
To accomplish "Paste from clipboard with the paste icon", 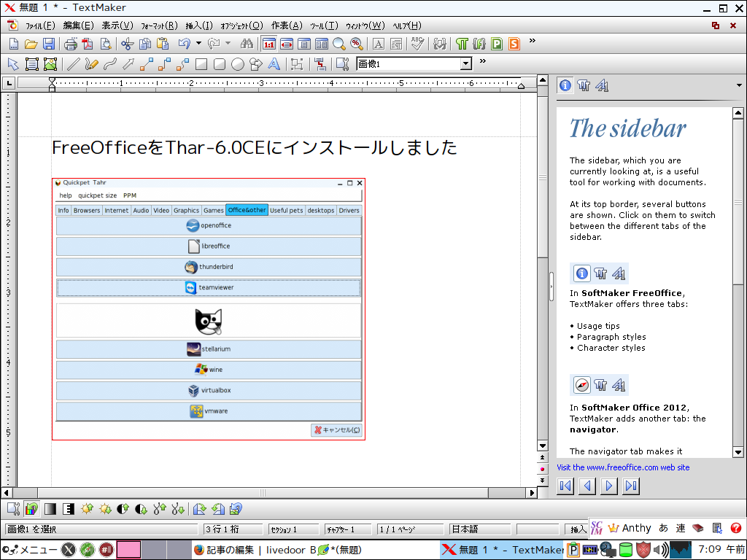I will [x=163, y=44].
